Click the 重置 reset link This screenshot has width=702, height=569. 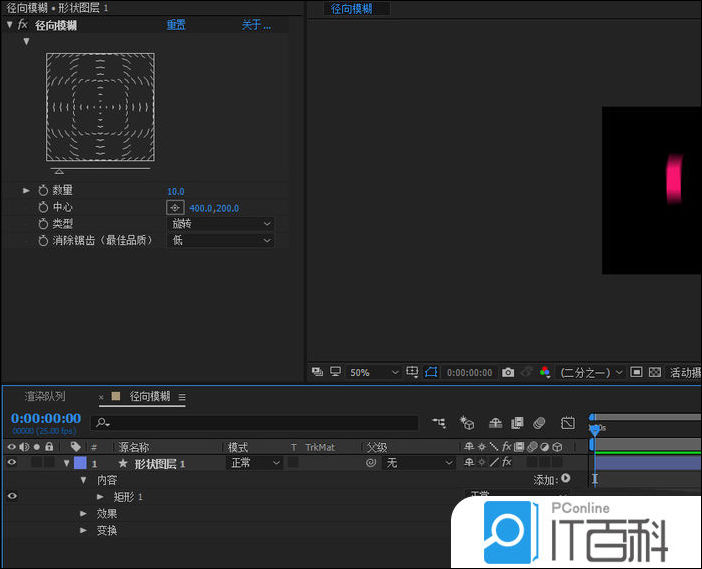pos(176,25)
